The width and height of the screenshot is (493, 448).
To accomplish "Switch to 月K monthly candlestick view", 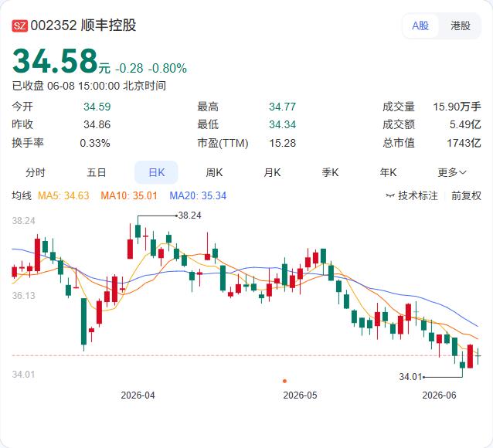I will pos(272,172).
